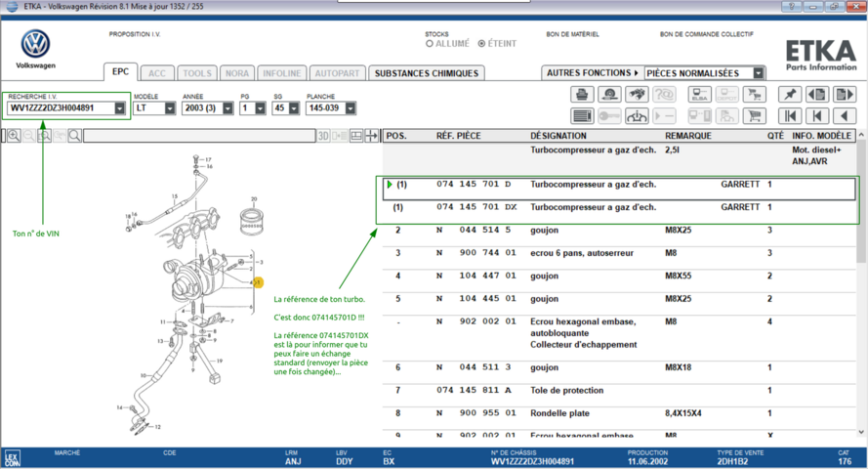Click the magnifier search icon beside the input bar

[x=74, y=136]
